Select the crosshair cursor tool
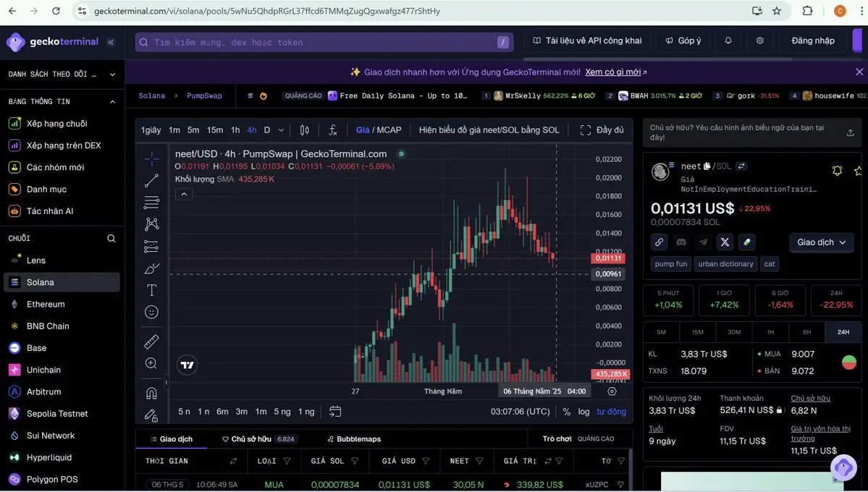868x492 pixels. (x=151, y=159)
